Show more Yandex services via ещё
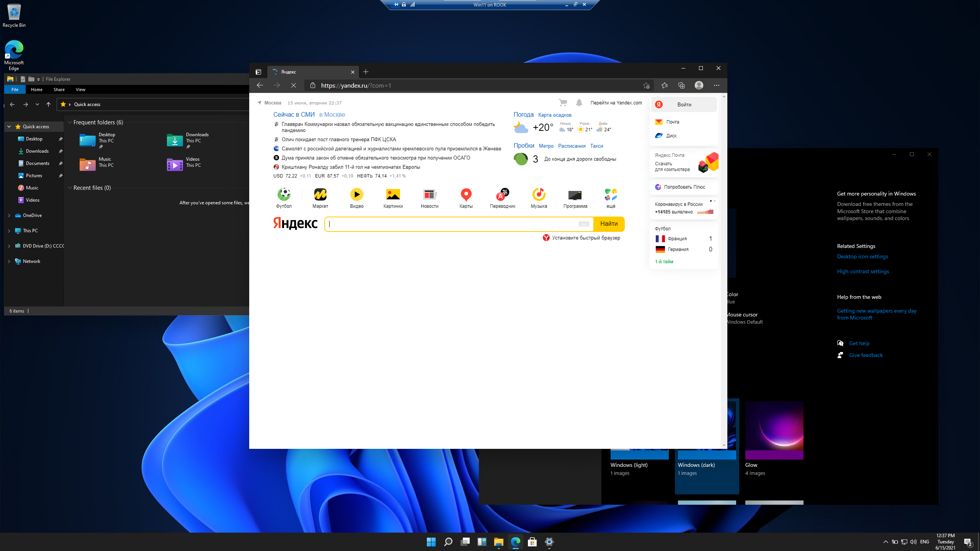 (611, 198)
